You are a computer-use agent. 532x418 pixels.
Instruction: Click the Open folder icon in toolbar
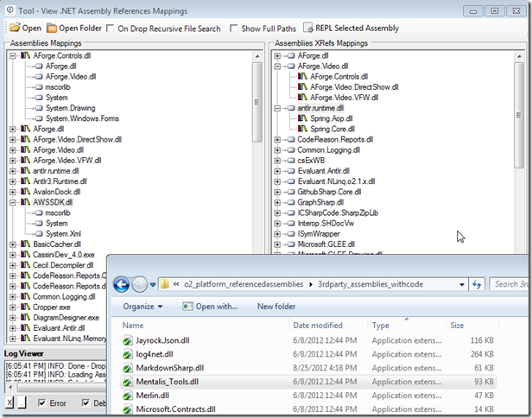tap(54, 28)
